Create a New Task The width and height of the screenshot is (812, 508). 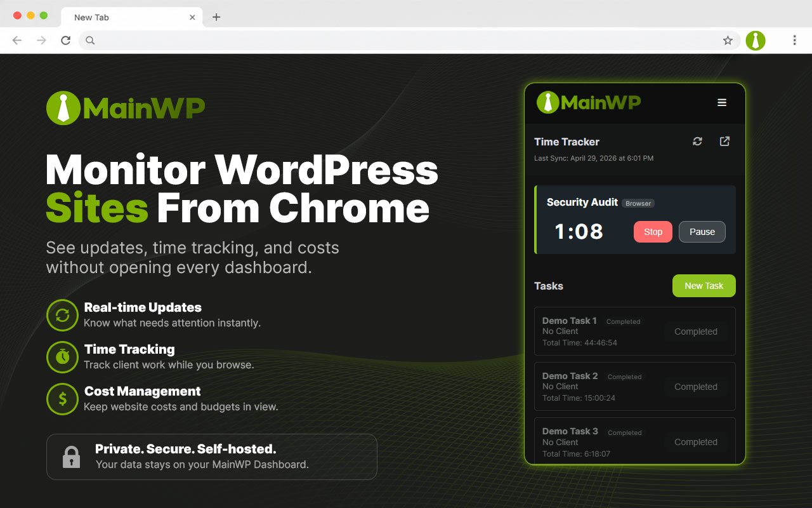(704, 286)
